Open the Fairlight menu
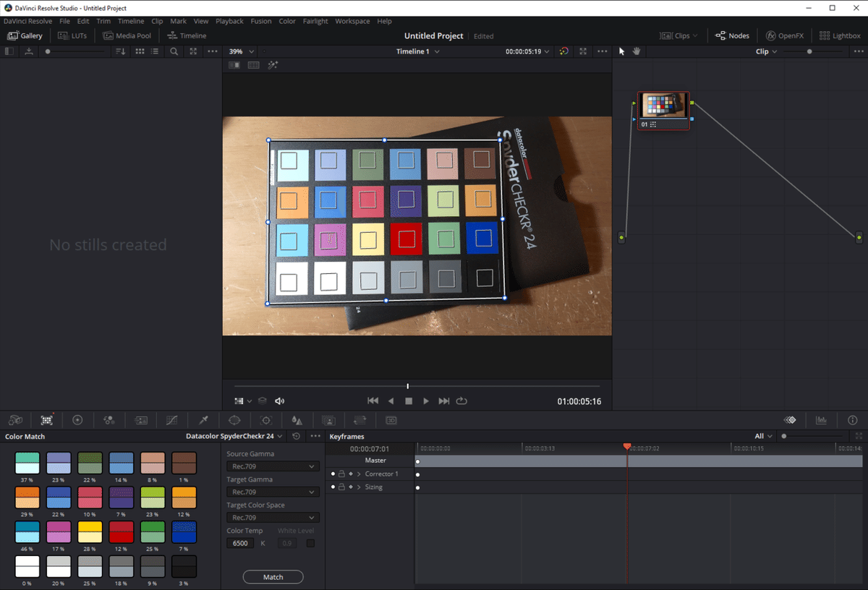This screenshot has height=590, width=868. (315, 21)
